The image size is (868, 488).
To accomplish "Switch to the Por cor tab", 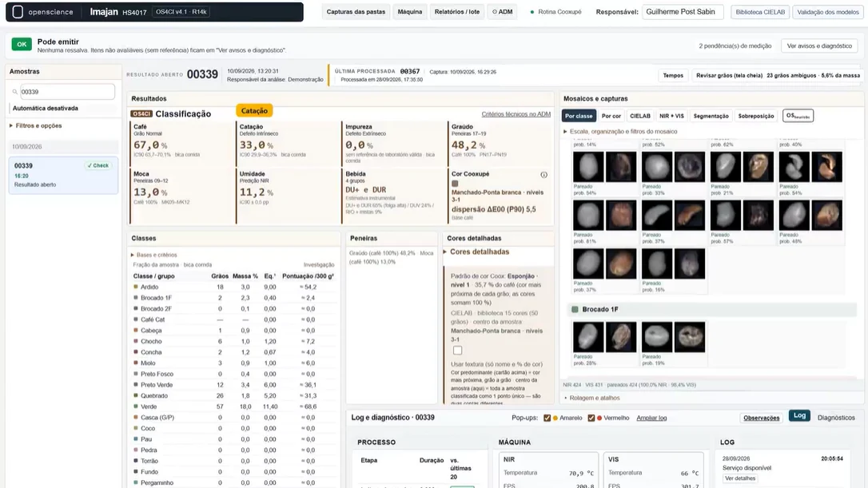I will click(611, 116).
